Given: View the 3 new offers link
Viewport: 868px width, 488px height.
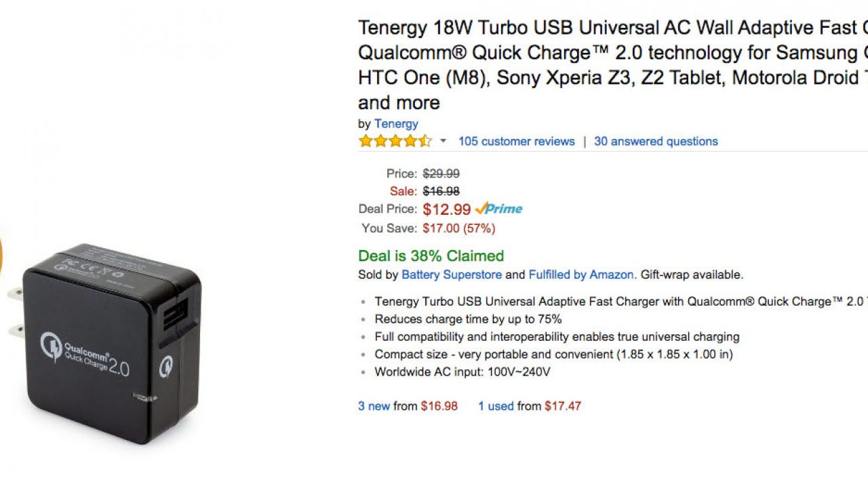Looking at the screenshot, I should coord(374,406).
